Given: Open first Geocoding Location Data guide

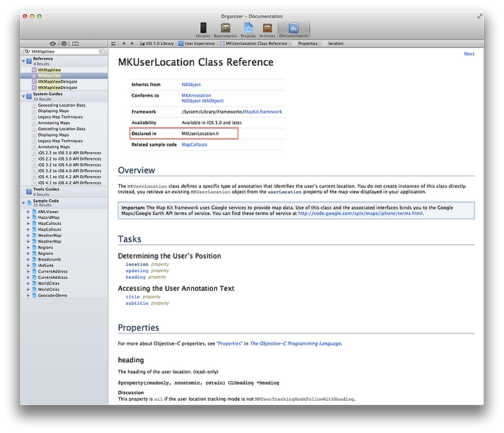Looking at the screenshot, I should tap(62, 105).
